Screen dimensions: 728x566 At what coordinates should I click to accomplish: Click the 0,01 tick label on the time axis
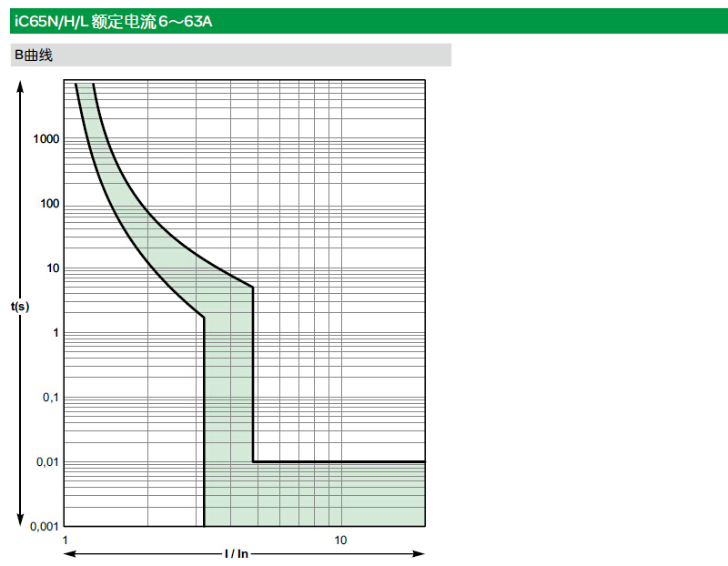(x=46, y=461)
